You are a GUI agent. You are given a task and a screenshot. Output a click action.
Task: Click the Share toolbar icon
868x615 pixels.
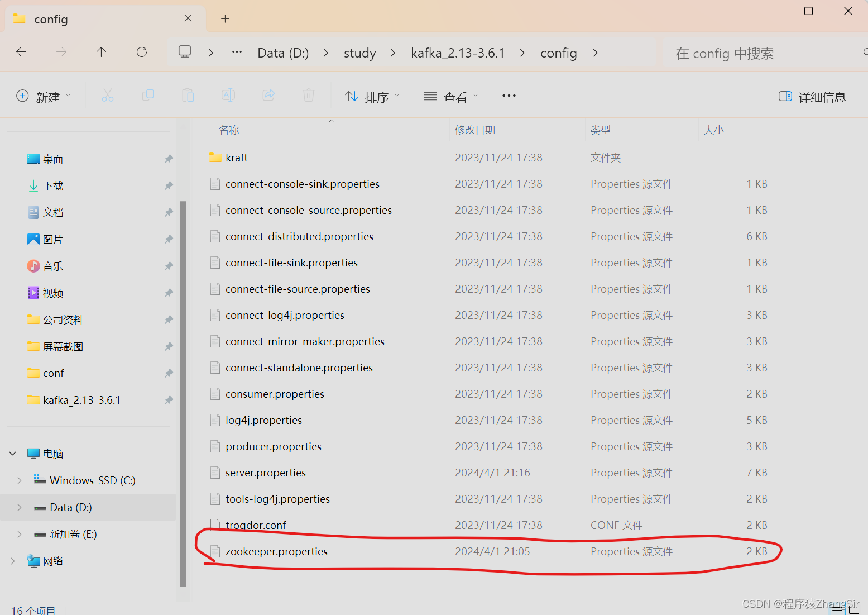click(268, 96)
